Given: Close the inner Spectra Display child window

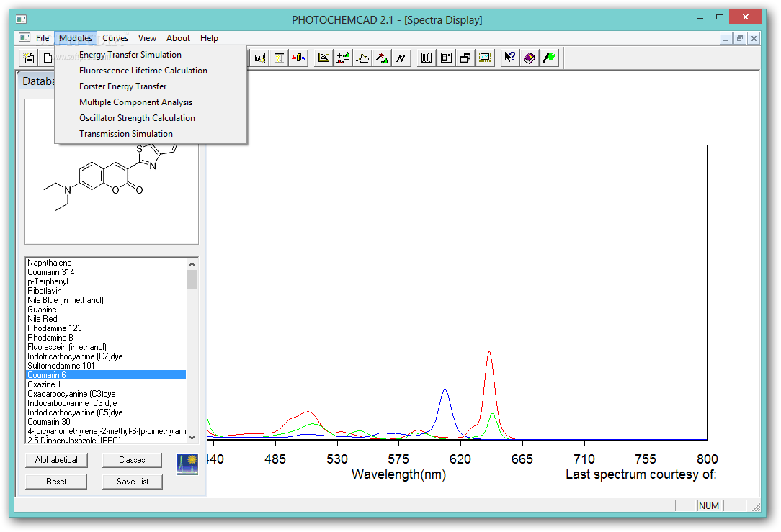Looking at the screenshot, I should (754, 38).
